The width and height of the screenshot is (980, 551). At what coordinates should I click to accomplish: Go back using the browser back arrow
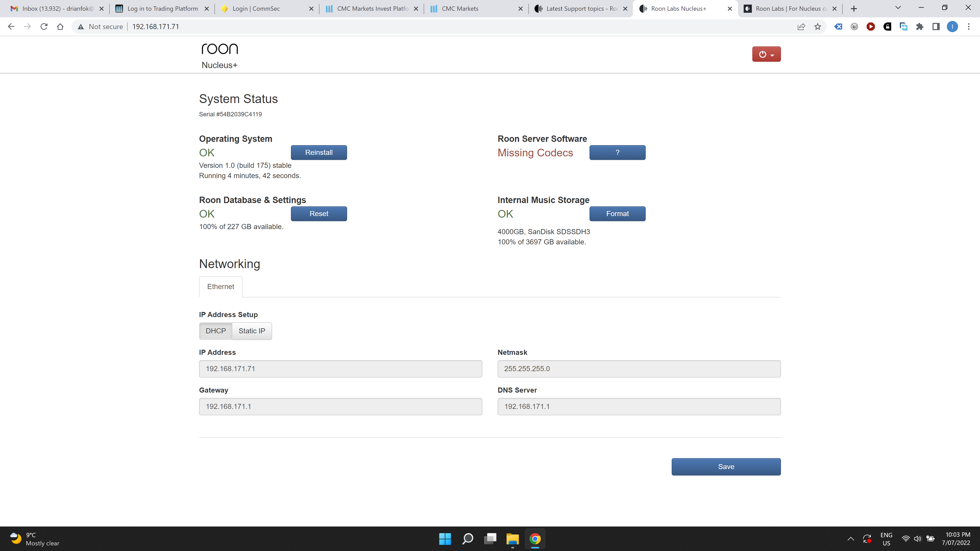11,27
